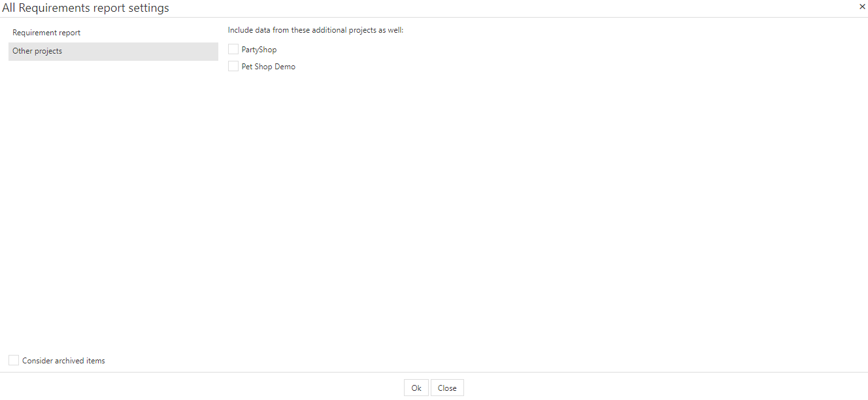Switch to the Requirement report settings page

[x=46, y=33]
